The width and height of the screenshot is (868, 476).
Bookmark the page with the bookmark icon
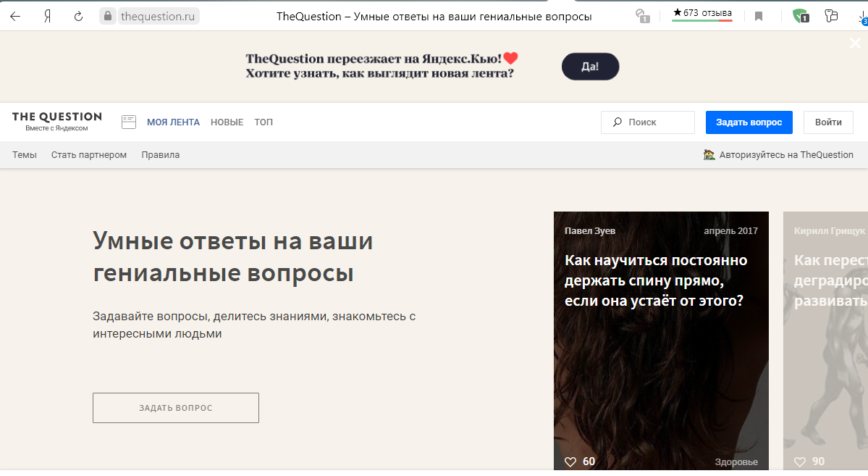click(759, 17)
